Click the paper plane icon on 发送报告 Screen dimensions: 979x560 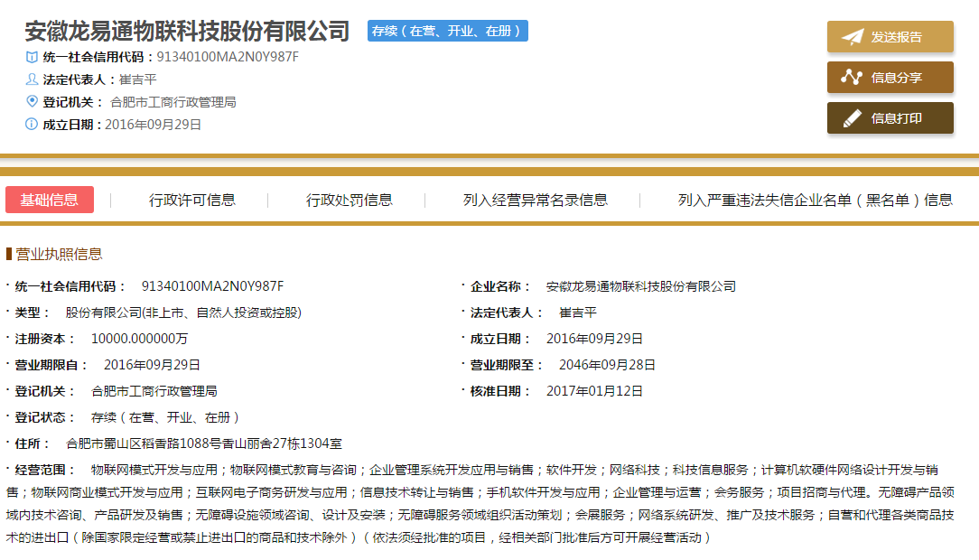click(x=852, y=37)
